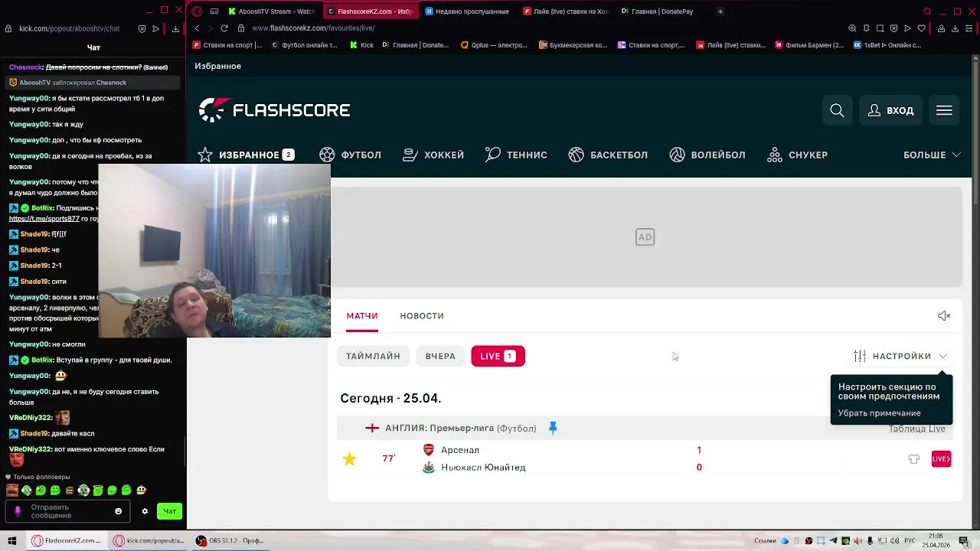The width and height of the screenshot is (980, 551).
Task: Open Футбол онлайн bookmark
Action: pyautogui.click(x=304, y=45)
